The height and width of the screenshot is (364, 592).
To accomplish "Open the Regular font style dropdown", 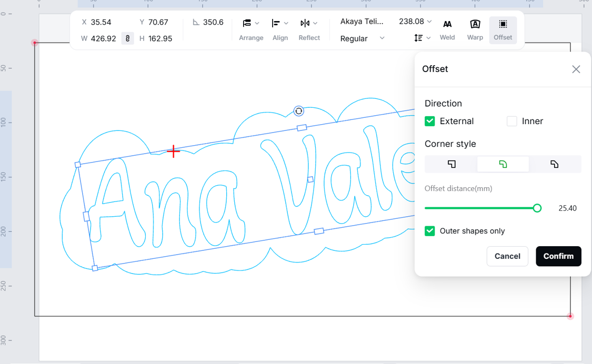I will click(363, 38).
